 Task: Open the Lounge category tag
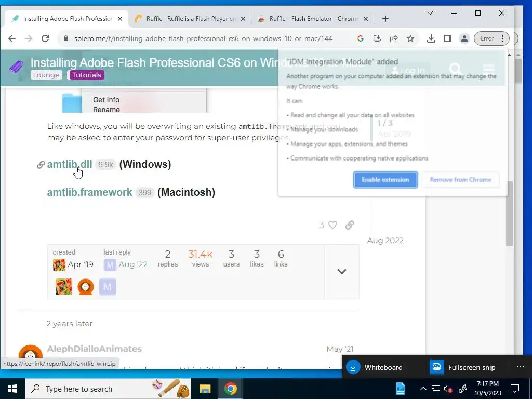click(46, 75)
